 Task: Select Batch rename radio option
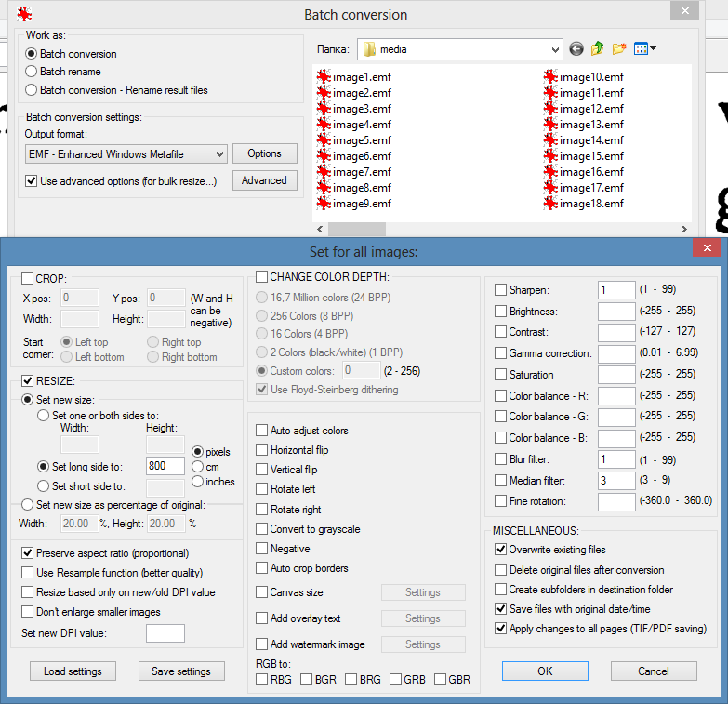click(31, 72)
